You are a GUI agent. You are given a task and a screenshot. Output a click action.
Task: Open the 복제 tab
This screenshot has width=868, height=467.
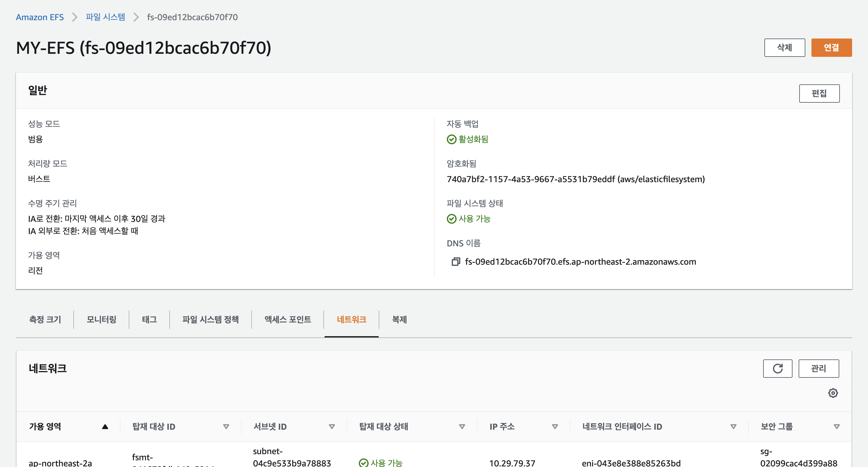(x=399, y=319)
